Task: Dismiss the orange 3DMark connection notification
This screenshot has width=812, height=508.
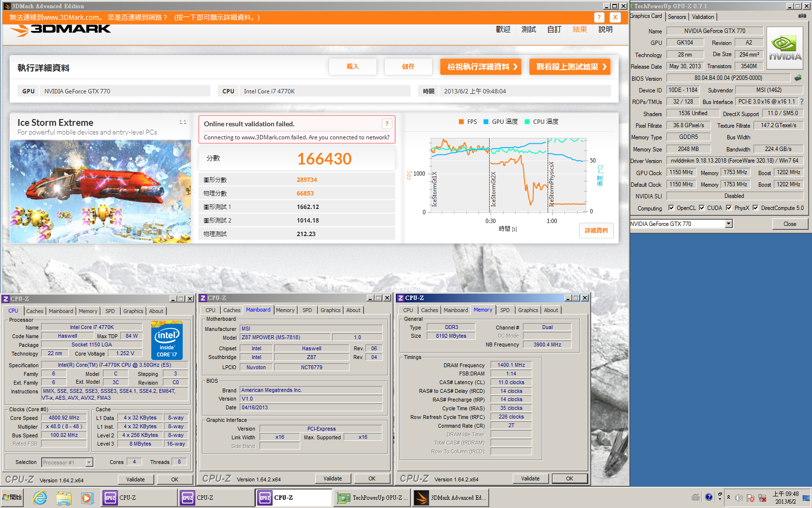Action: (615, 17)
